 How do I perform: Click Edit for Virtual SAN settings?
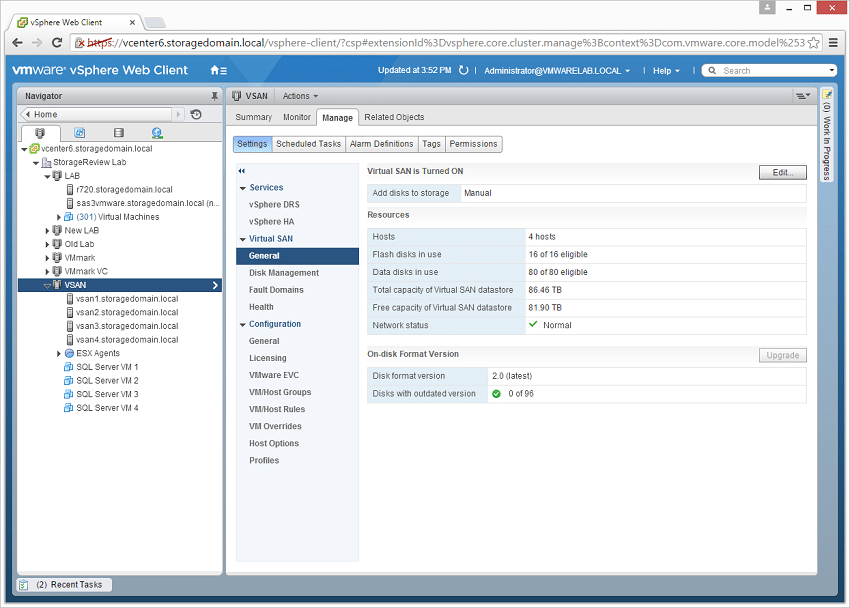tap(782, 172)
